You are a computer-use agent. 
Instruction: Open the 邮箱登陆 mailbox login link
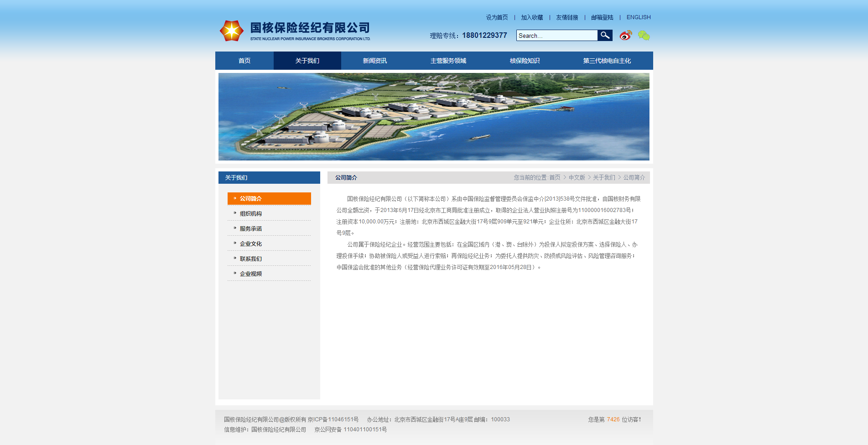click(602, 17)
